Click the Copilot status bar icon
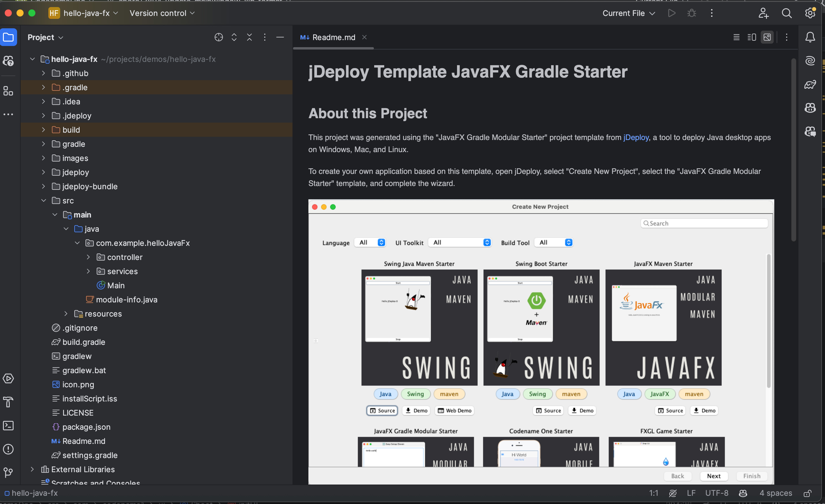 click(743, 493)
